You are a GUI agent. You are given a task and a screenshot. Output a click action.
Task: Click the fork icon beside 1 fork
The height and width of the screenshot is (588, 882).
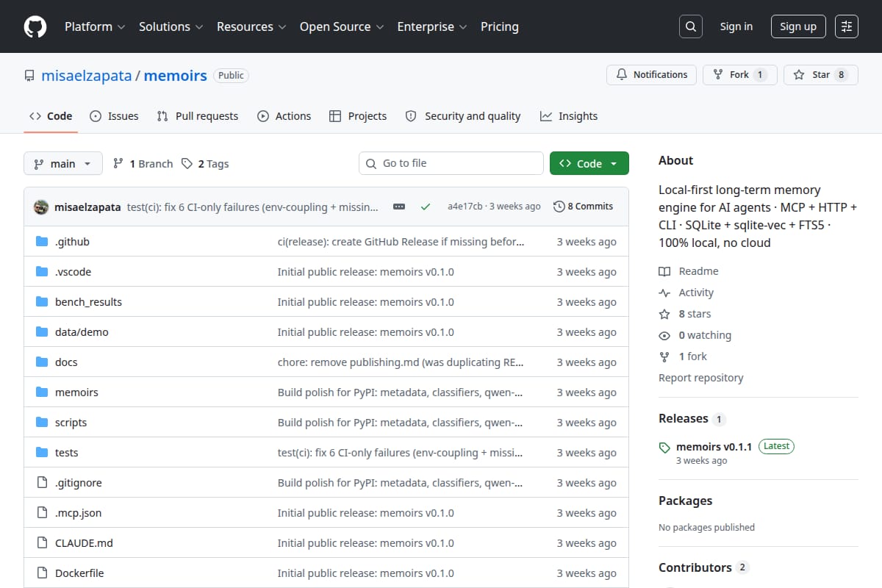tap(664, 356)
